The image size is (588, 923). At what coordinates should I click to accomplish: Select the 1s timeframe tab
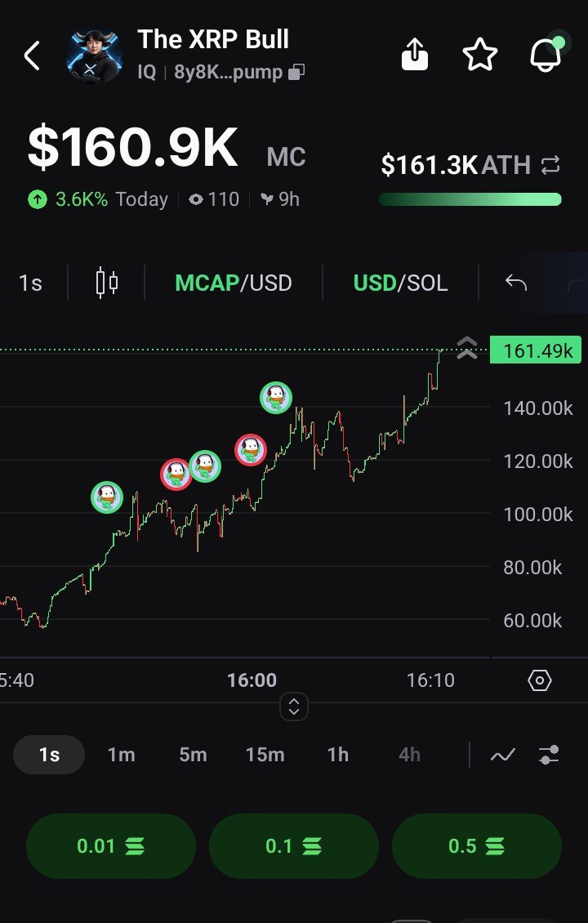(x=50, y=755)
